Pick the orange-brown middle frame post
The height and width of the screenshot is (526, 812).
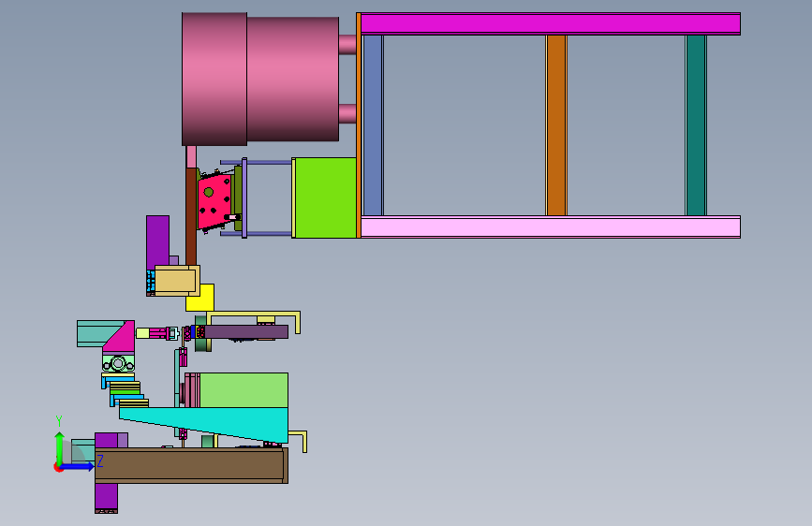(x=556, y=125)
